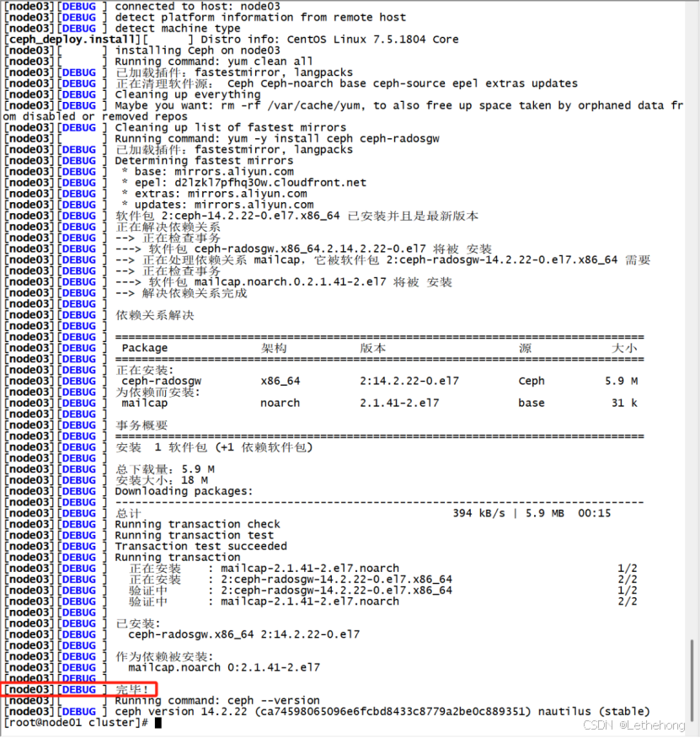This screenshot has width=700, height=738.
Task: Click the terminal scrollbar thumb
Action: pyautogui.click(x=692, y=680)
